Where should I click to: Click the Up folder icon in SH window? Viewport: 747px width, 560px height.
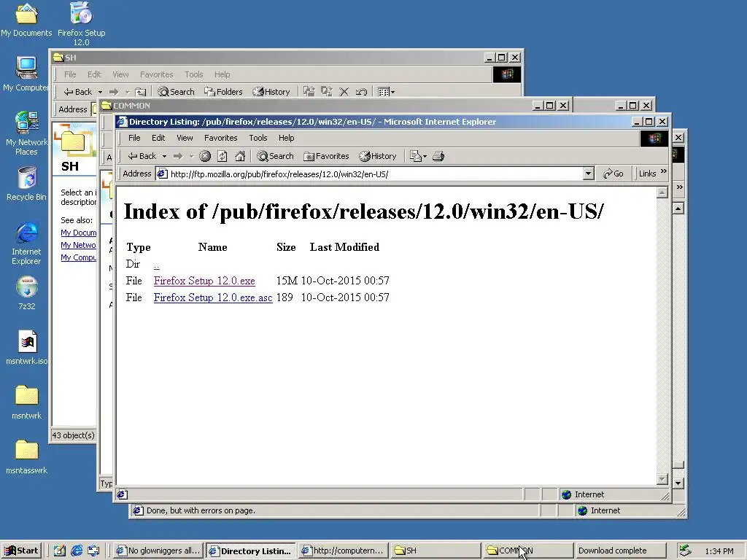[x=141, y=92]
